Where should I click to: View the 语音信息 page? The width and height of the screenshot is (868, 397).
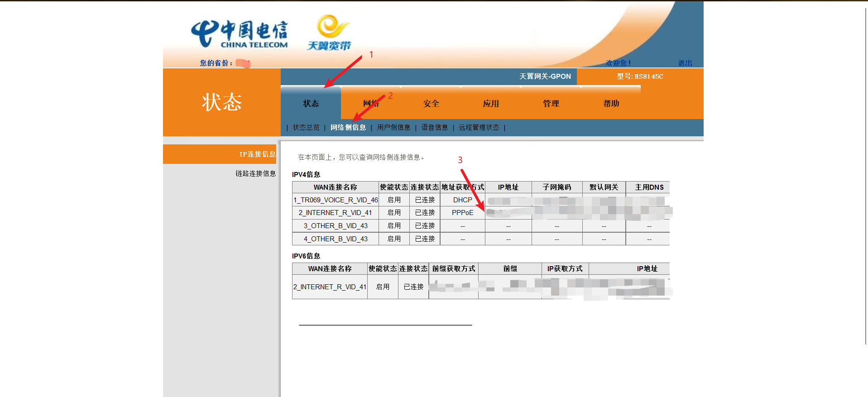point(435,128)
